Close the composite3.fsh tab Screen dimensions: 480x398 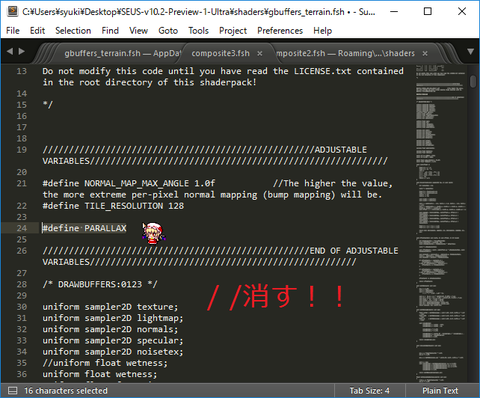[x=260, y=54]
